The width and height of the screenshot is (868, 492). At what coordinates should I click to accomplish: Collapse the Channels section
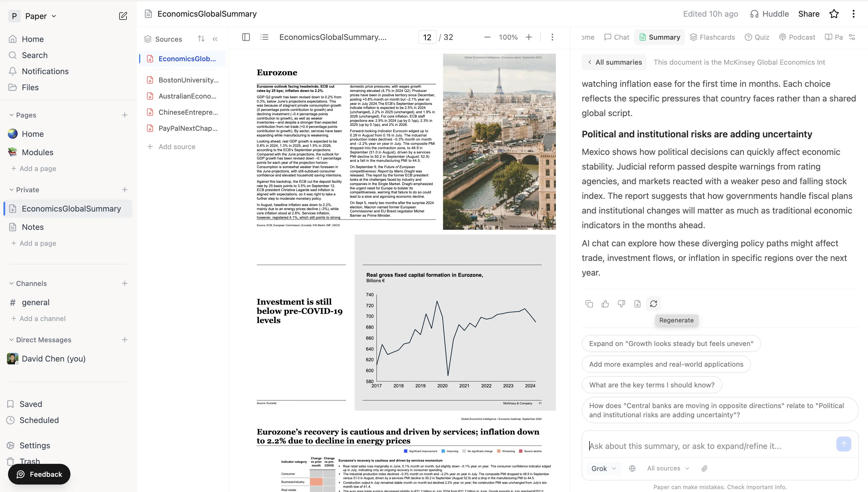tap(11, 284)
